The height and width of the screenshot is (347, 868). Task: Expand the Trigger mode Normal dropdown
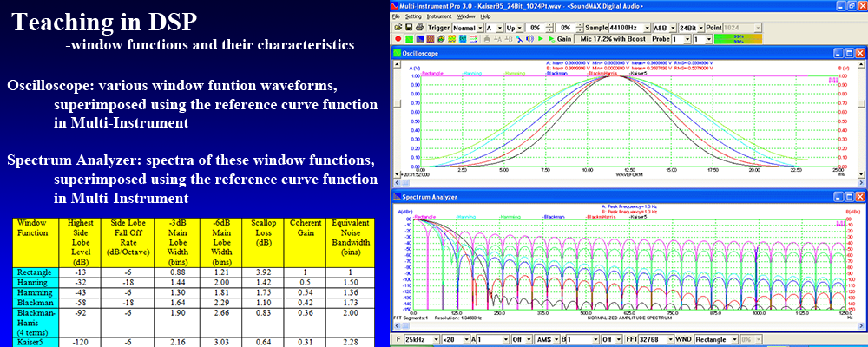pyautogui.click(x=480, y=28)
